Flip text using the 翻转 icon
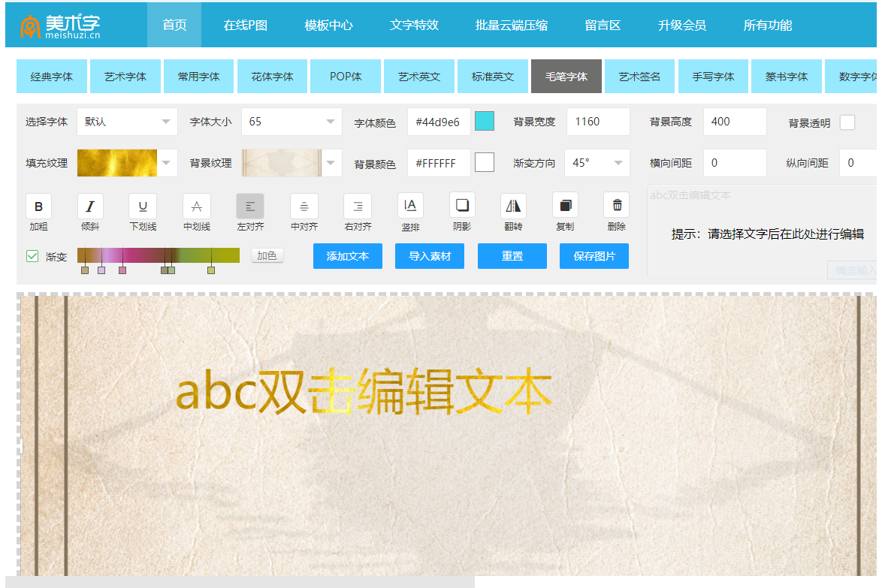This screenshot has width=885, height=588. pos(514,206)
